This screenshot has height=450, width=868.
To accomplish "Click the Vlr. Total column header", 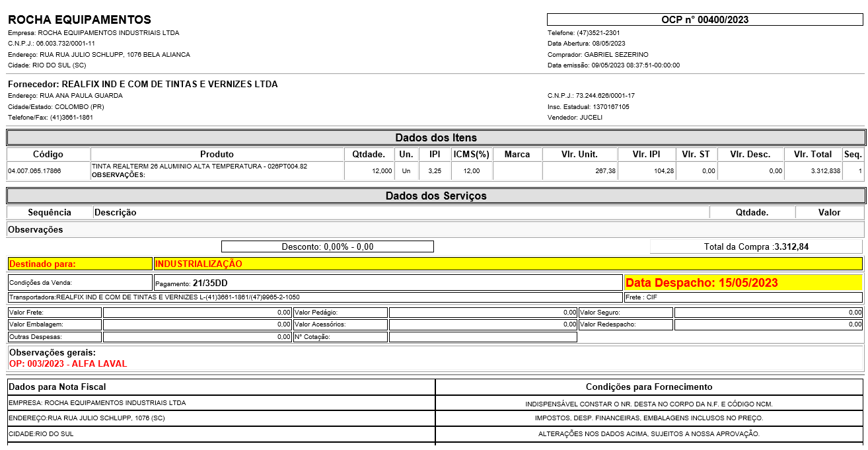I will coord(813,154).
